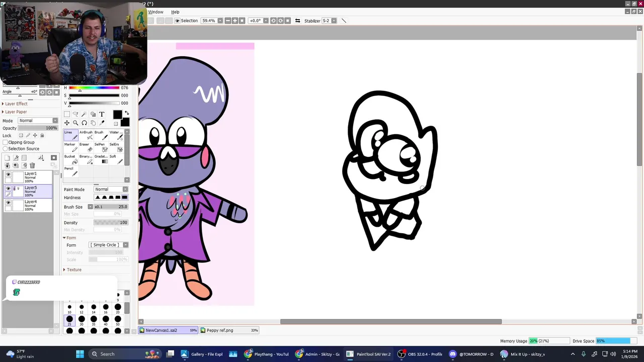Flip view horizontally with arrows icon
This screenshot has height=362, width=644.
(x=298, y=21)
